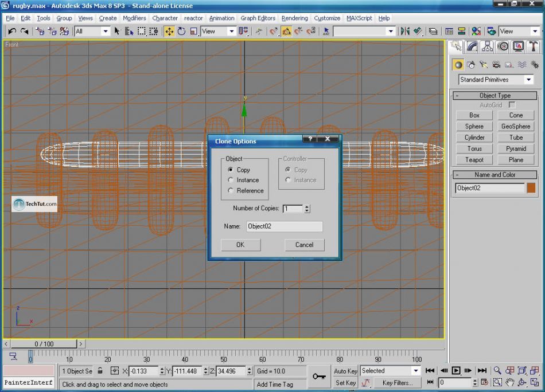This screenshot has height=392, width=545.
Task: Open the Rendering menu
Action: tap(294, 18)
